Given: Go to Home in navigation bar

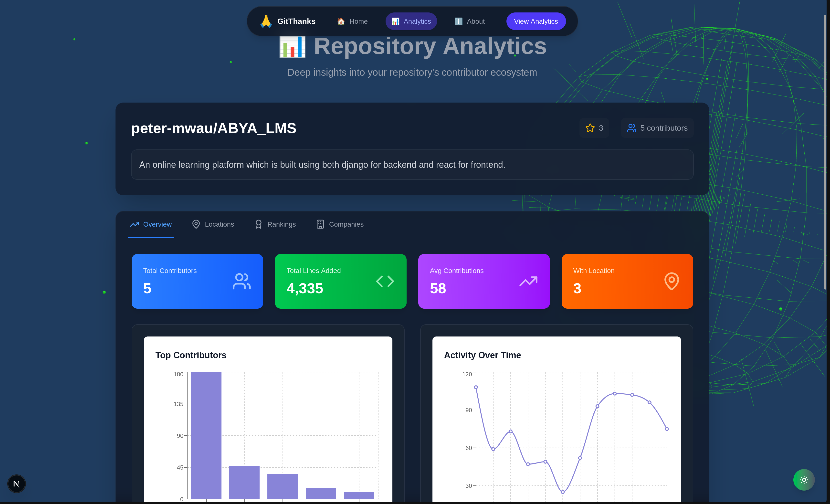Looking at the screenshot, I should 352,21.
